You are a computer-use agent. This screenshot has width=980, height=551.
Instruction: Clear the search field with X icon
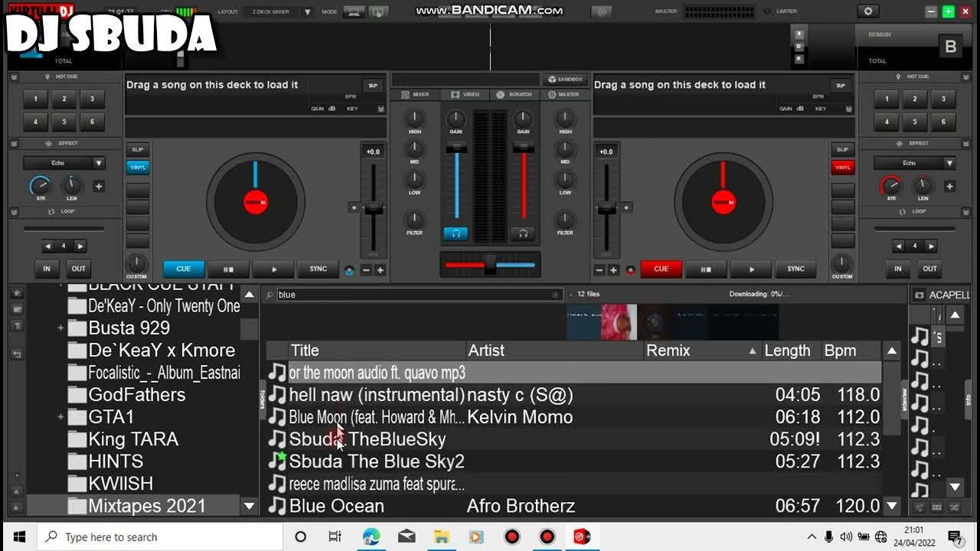556,295
